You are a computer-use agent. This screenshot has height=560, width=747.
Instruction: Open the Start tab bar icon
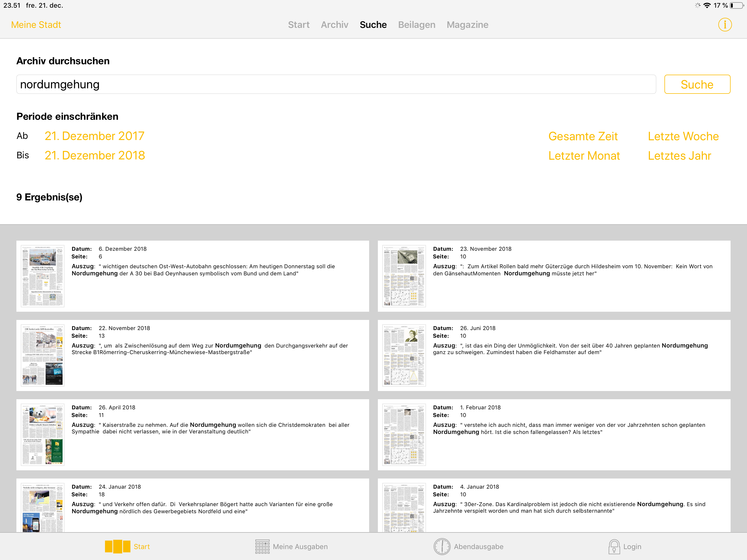click(117, 546)
